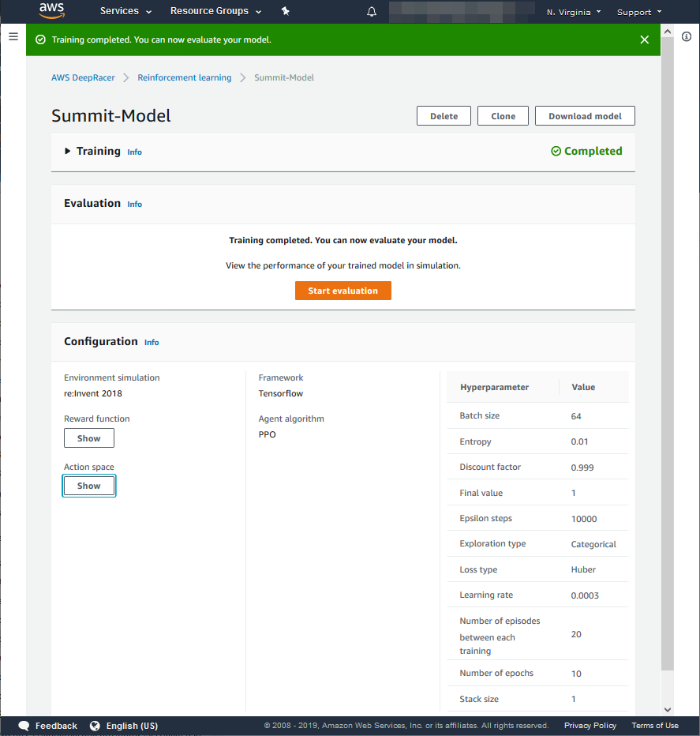Click the Download model button
This screenshot has width=700, height=736.
pos(585,116)
